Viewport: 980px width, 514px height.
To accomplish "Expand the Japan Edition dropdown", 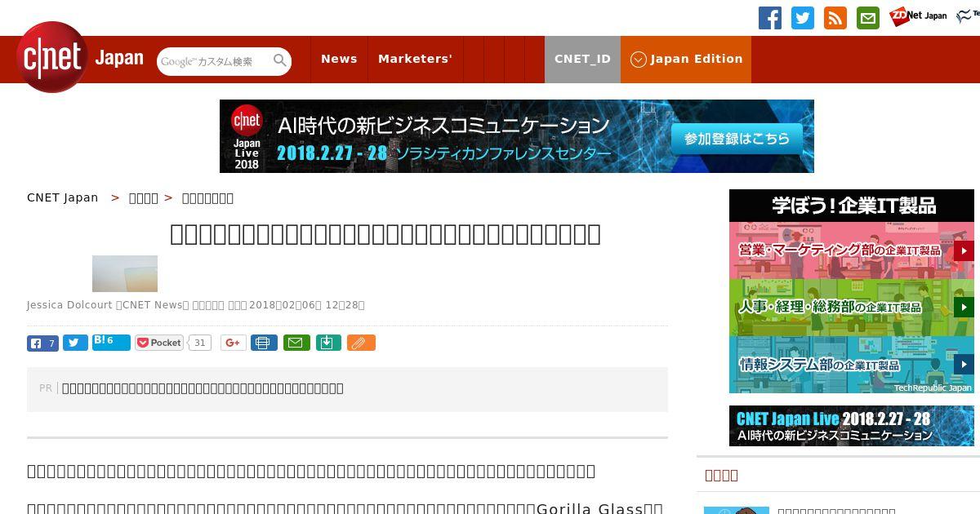I will pos(686,59).
